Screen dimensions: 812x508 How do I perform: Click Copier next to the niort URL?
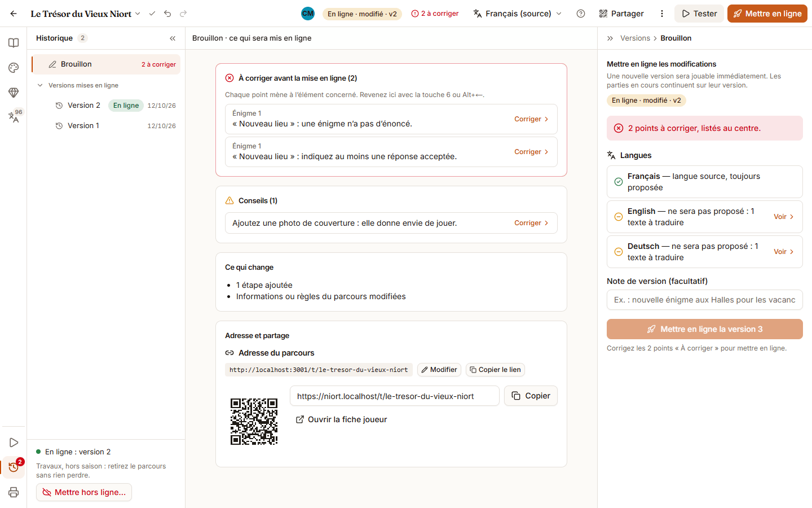(x=531, y=396)
